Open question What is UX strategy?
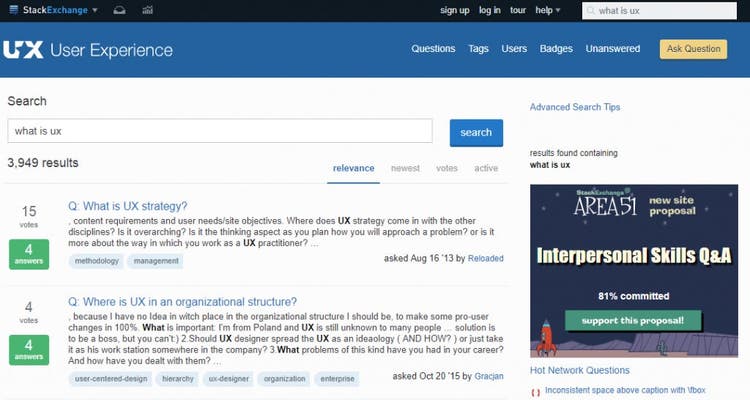The width and height of the screenshot is (750, 400). (128, 206)
